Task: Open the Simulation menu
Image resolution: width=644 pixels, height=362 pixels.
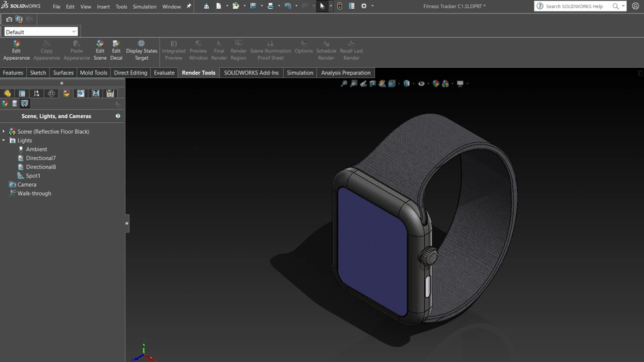Action: 144,7
